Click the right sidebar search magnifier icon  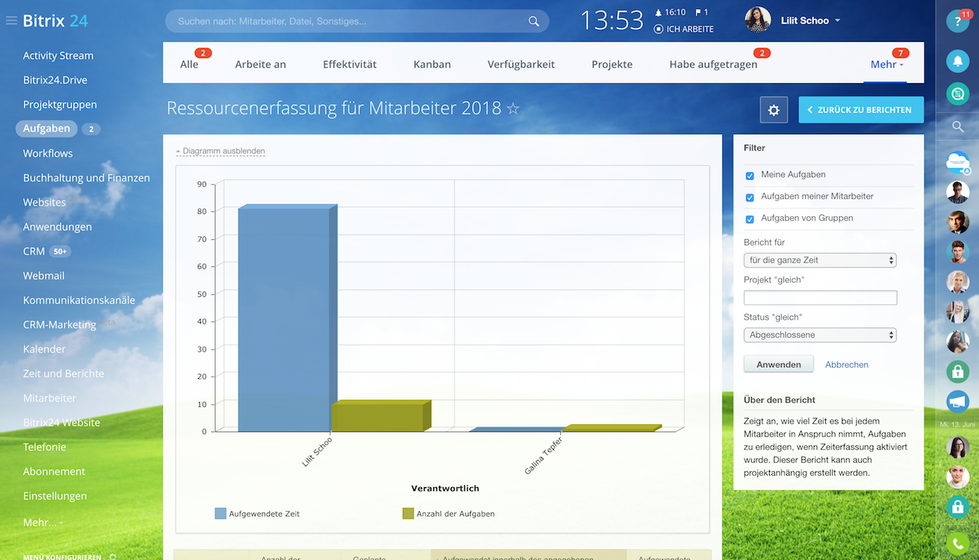pos(957,127)
